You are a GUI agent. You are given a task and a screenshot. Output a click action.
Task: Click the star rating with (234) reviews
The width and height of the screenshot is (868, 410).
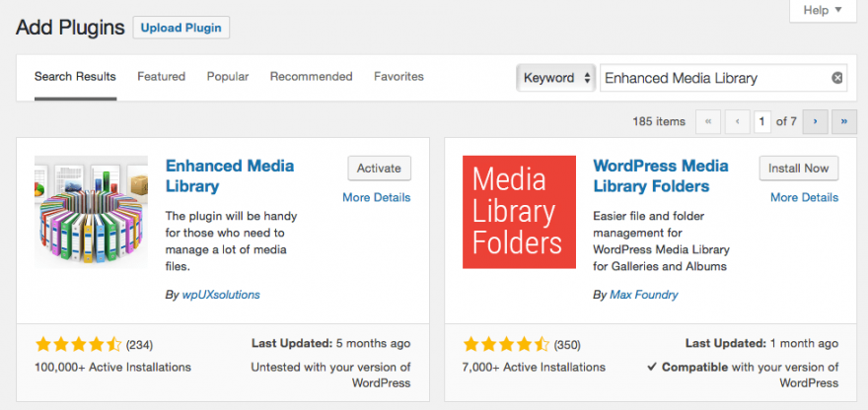click(78, 345)
